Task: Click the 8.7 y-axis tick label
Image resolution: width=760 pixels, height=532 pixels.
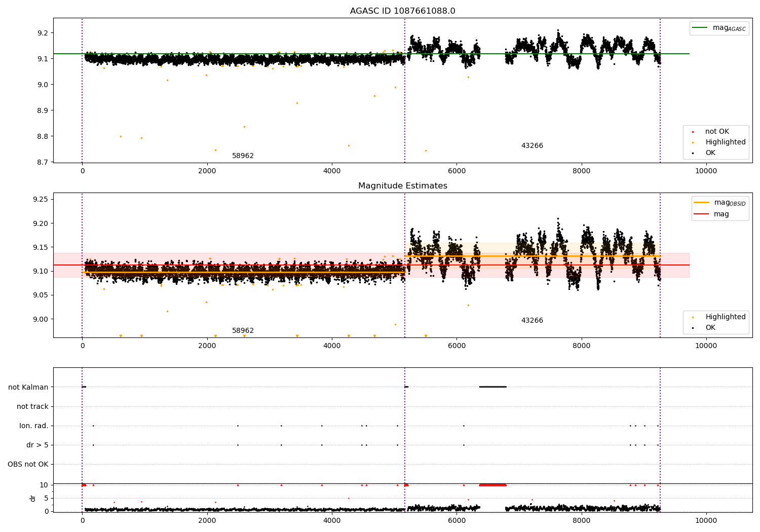Action: tap(43, 162)
